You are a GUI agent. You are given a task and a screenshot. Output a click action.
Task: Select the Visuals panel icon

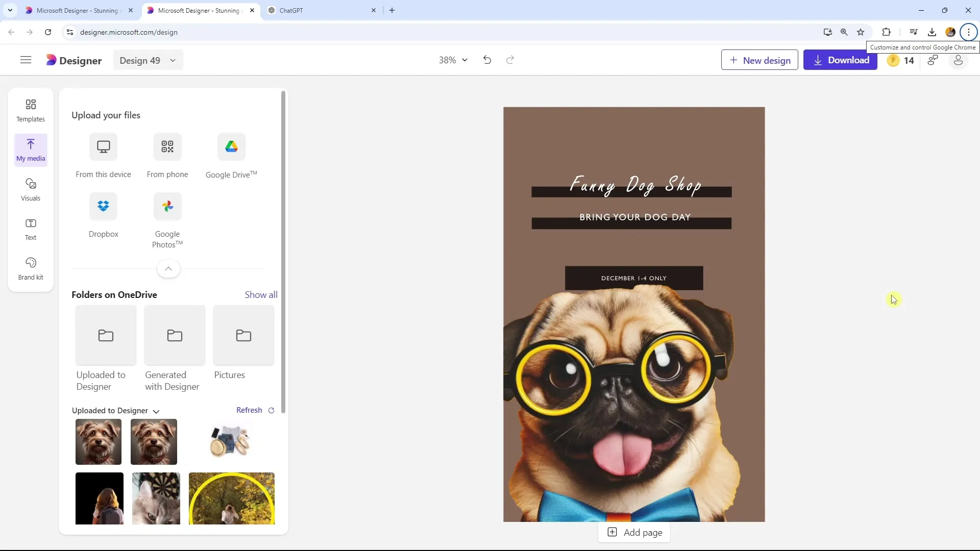coord(30,189)
